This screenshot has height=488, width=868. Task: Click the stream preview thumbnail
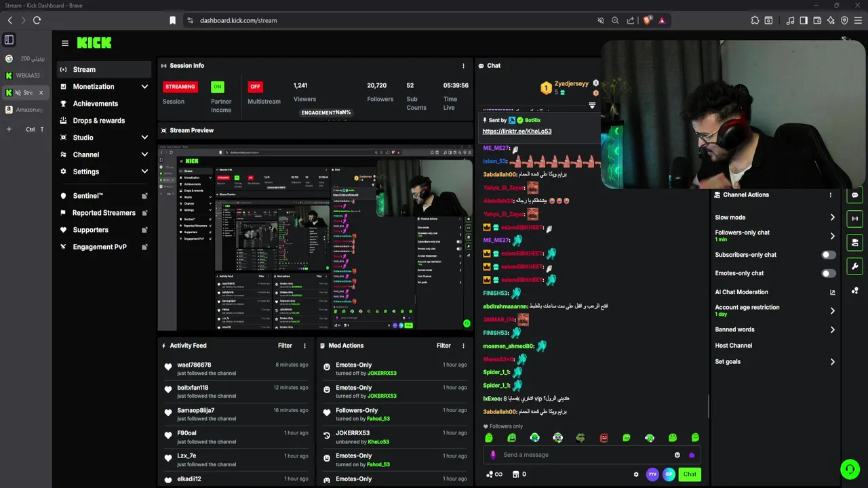click(315, 237)
